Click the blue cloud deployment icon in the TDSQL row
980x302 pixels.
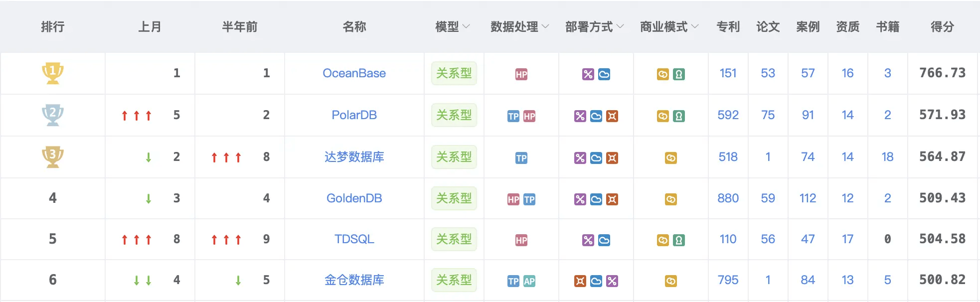[604, 240]
